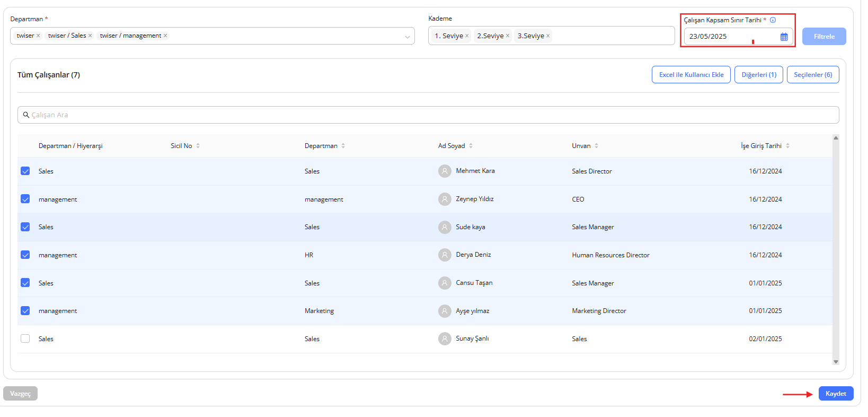Viewport: 868px width, 417px height.
Task: Click the info icon beside Çalışan Kapsam Sınır Tarihi
Action: 773,20
